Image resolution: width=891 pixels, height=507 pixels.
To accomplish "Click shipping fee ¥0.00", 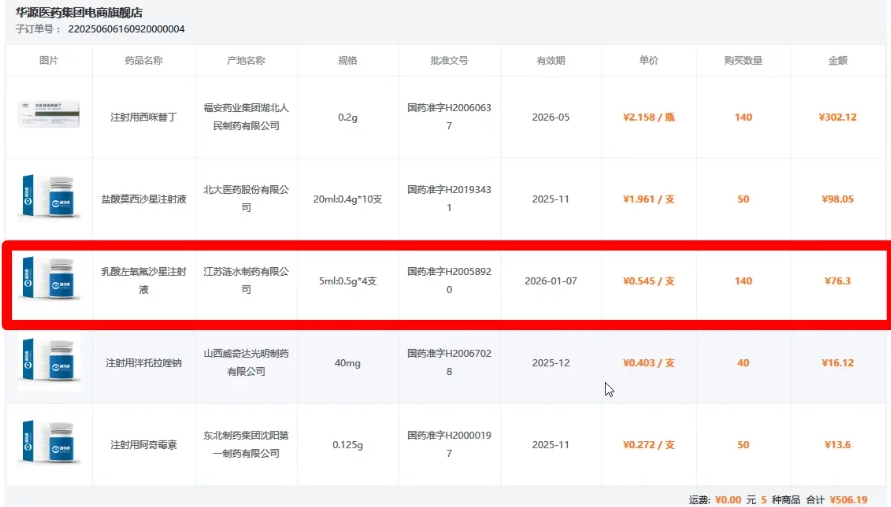I will tap(728, 500).
